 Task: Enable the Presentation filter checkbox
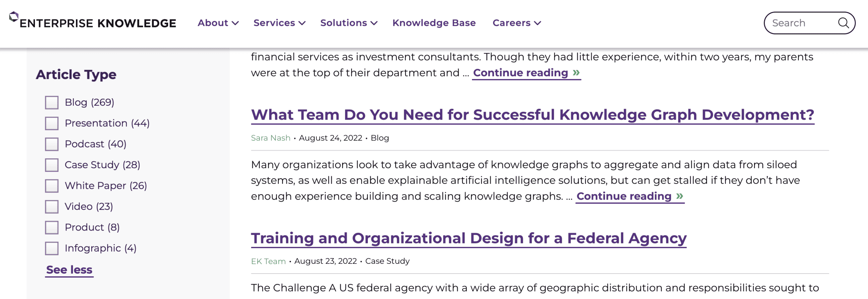pyautogui.click(x=52, y=123)
